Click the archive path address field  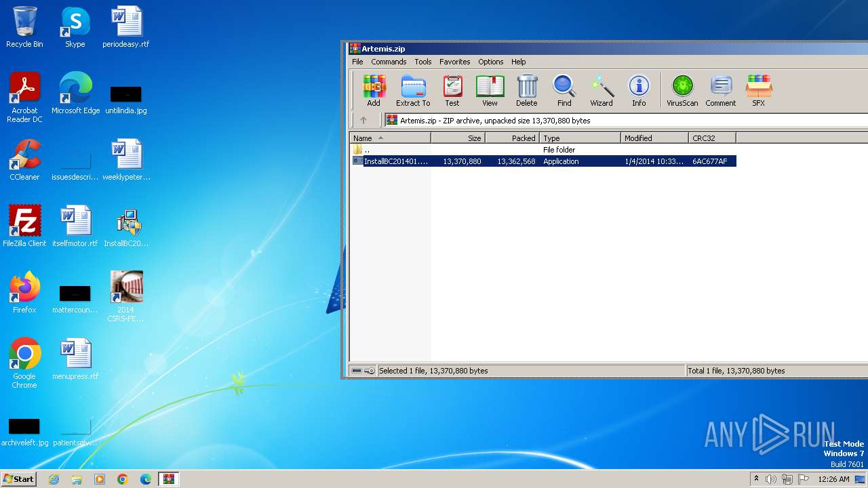pos(625,121)
